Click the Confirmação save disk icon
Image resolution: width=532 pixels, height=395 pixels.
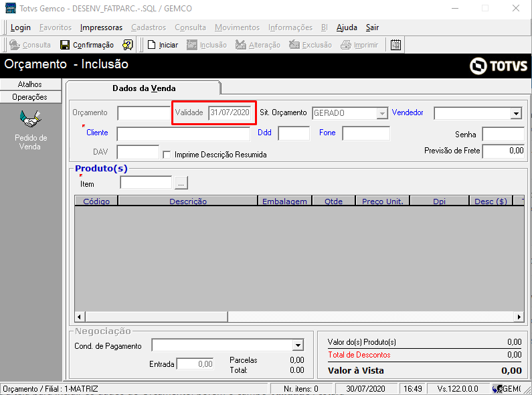click(x=65, y=45)
